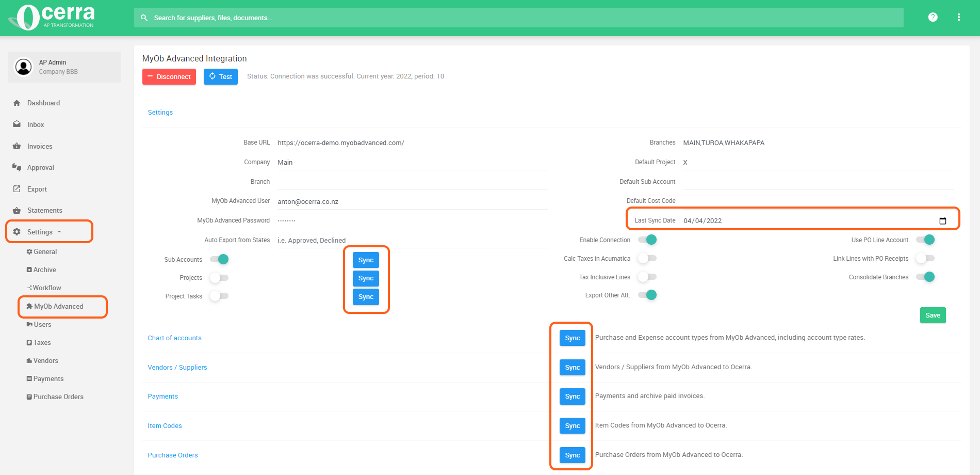This screenshot has width=980, height=475.
Task: Open the Vendors / Suppliers link
Action: point(177,368)
